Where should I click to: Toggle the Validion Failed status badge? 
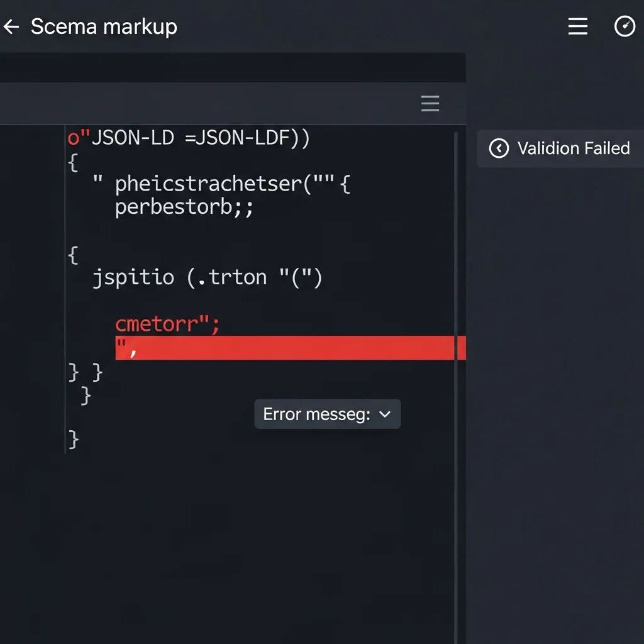[x=560, y=148]
